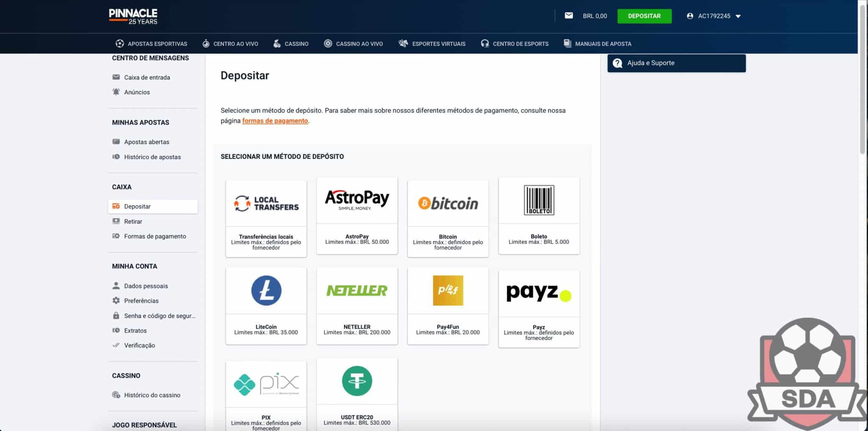Select the Pay4Fun gold icon
The image size is (868, 431).
pos(448,290)
